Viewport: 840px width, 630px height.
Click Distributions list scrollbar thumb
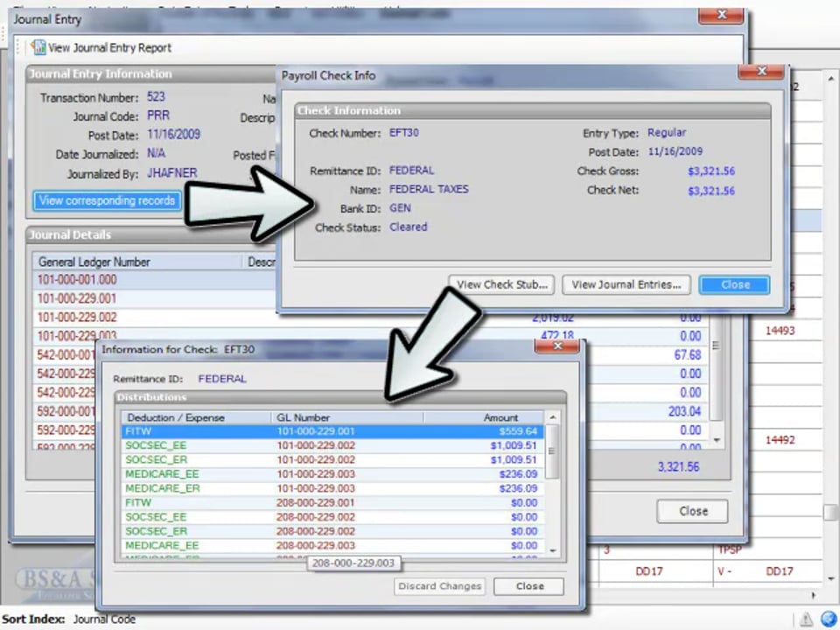[x=552, y=451]
